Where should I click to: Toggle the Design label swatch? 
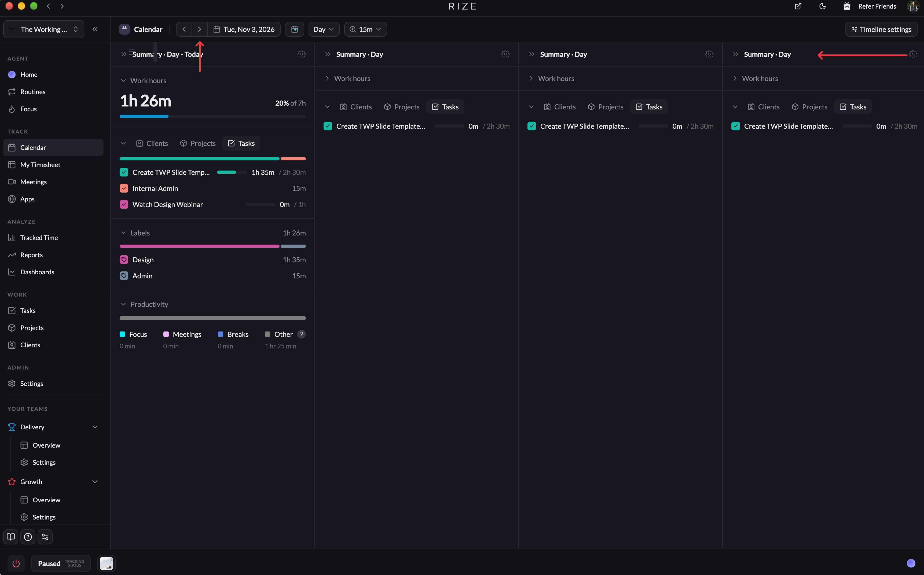pos(124,260)
